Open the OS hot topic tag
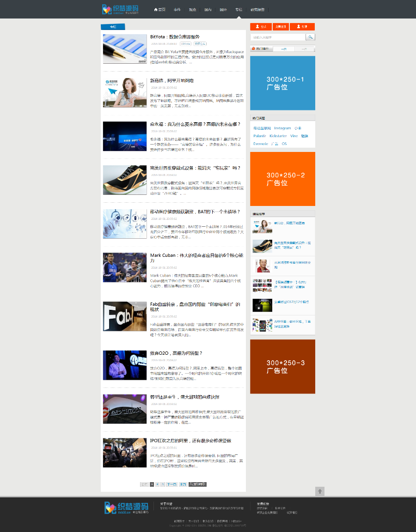This screenshot has height=532, width=416. tap(284, 144)
